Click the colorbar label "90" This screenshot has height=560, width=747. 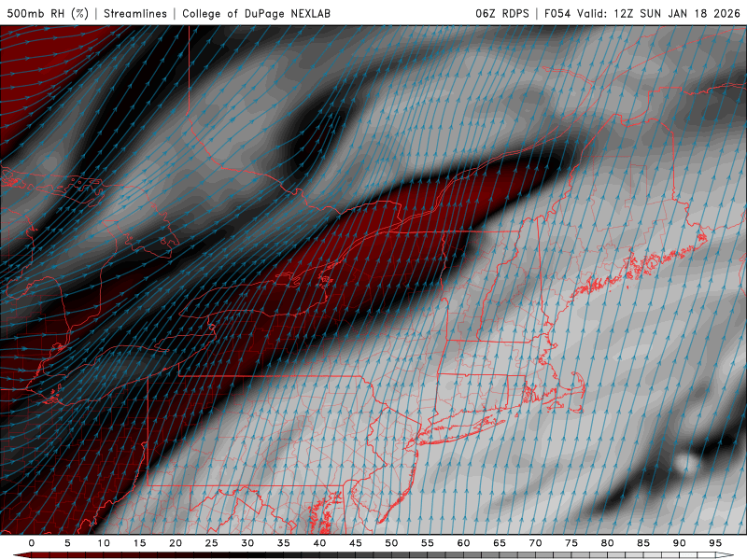[679, 543]
